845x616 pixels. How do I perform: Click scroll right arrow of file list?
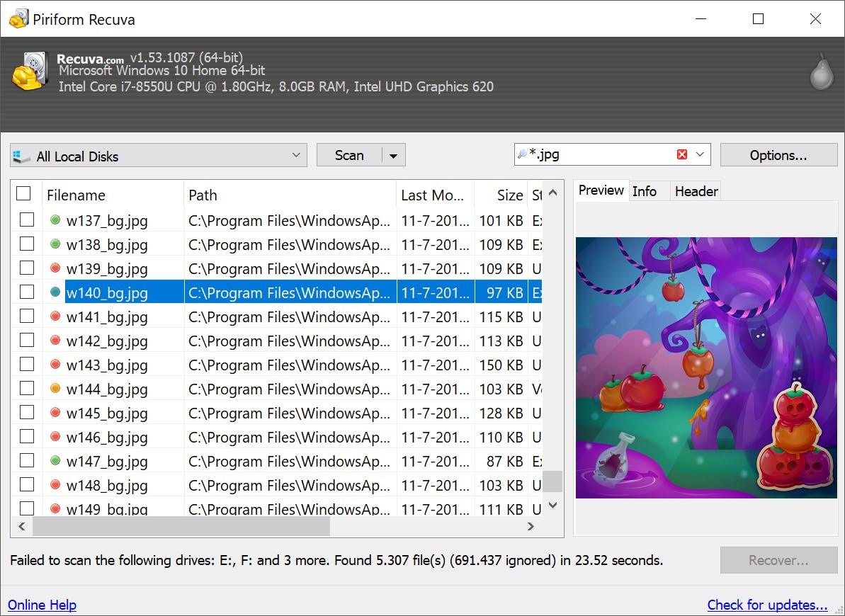pos(531,527)
